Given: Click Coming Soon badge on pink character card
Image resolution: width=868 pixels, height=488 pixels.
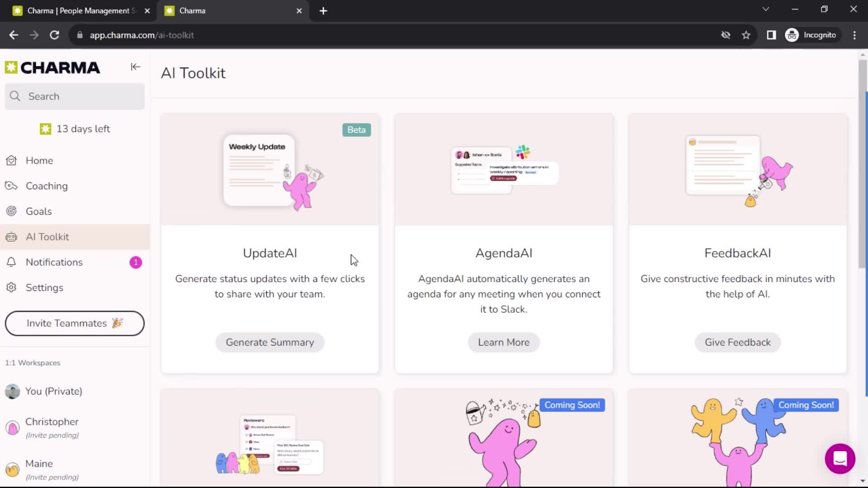Looking at the screenshot, I should [572, 405].
